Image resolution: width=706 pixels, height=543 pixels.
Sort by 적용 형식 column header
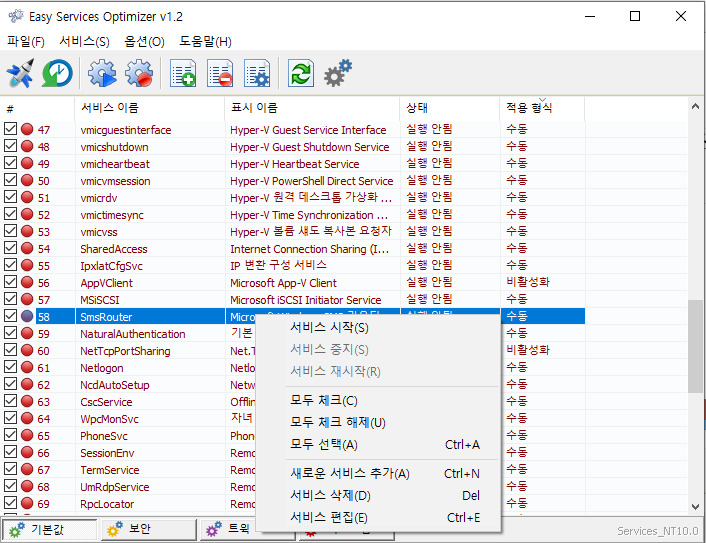(542, 108)
